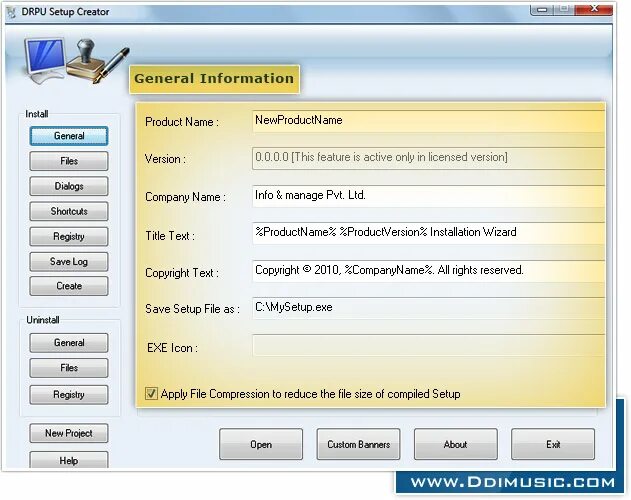Open Install General section
The image size is (631, 500).
[x=69, y=136]
